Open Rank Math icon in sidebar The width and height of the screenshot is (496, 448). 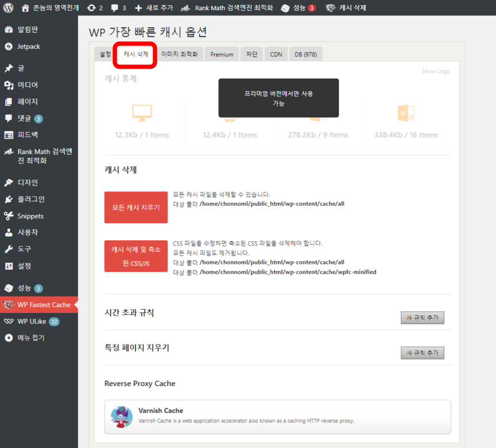click(x=9, y=152)
